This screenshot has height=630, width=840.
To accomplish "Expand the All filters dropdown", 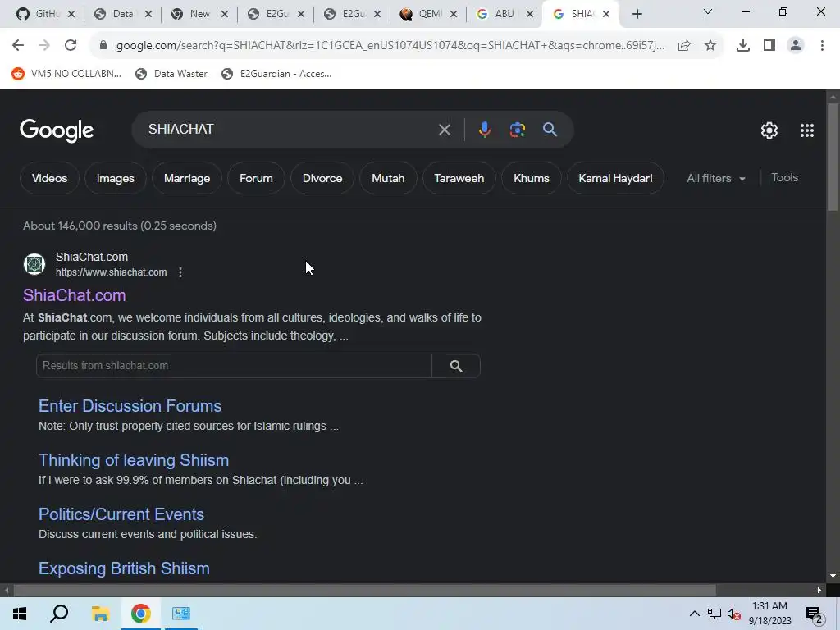I will pos(715,178).
